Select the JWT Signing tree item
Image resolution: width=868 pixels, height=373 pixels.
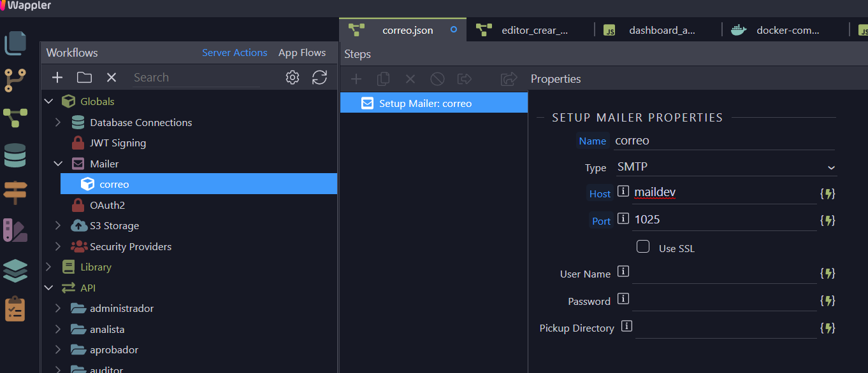(x=118, y=143)
